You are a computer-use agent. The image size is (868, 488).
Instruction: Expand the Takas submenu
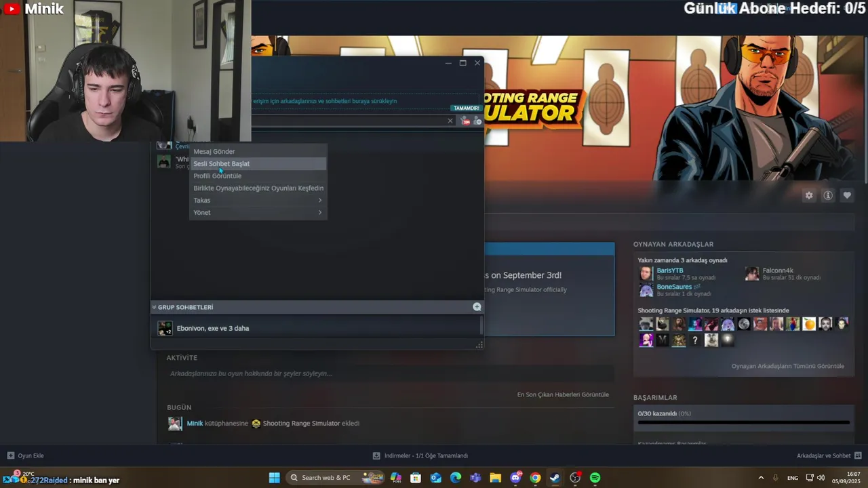tap(258, 200)
